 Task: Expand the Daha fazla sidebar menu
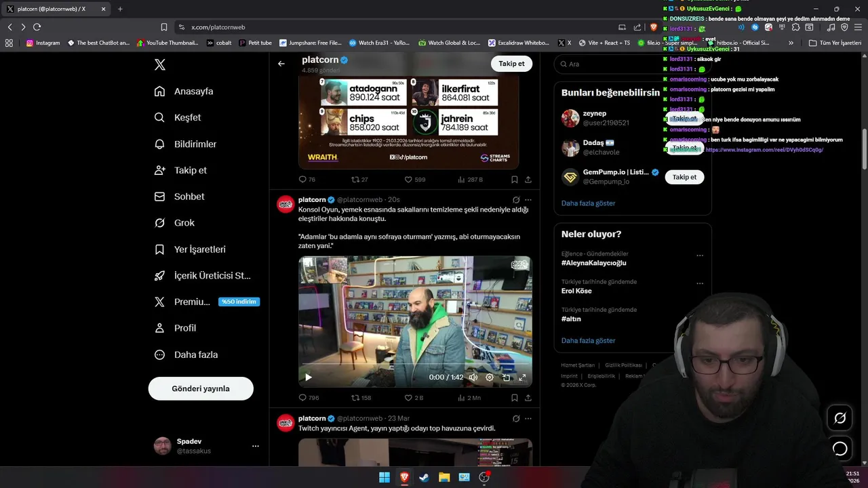186,354
